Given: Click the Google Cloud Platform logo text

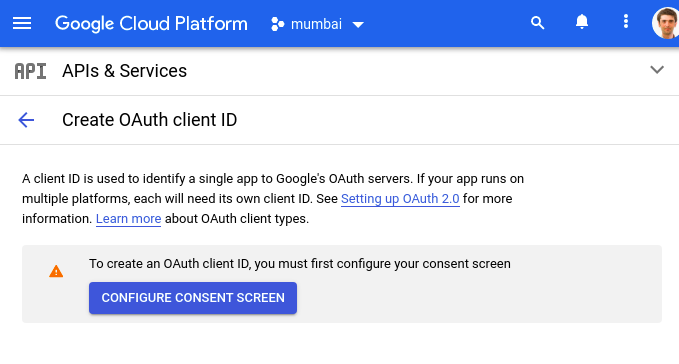Looking at the screenshot, I should pos(151,24).
